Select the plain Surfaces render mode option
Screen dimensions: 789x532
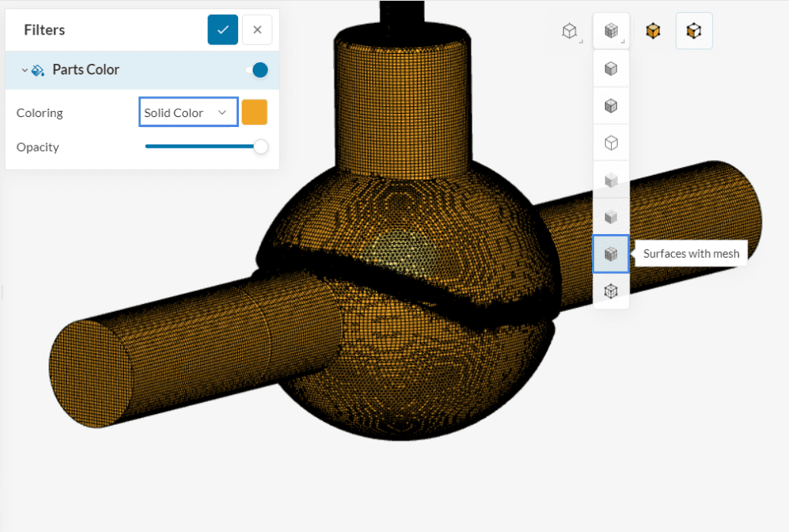611,69
